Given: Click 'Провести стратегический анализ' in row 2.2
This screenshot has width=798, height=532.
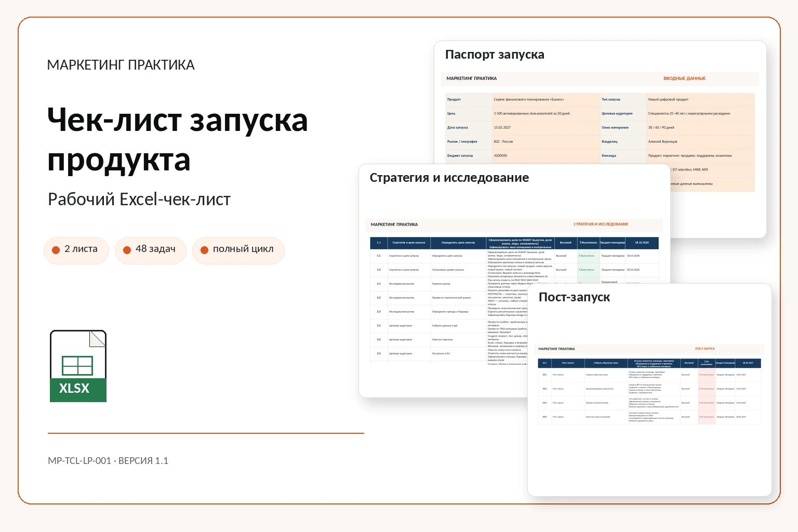Looking at the screenshot, I should 451,298.
